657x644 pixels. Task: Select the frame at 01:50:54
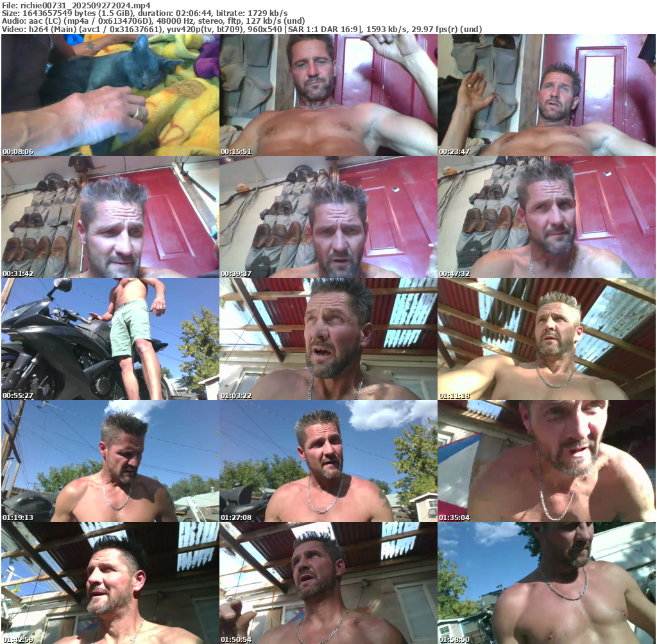click(x=328, y=583)
